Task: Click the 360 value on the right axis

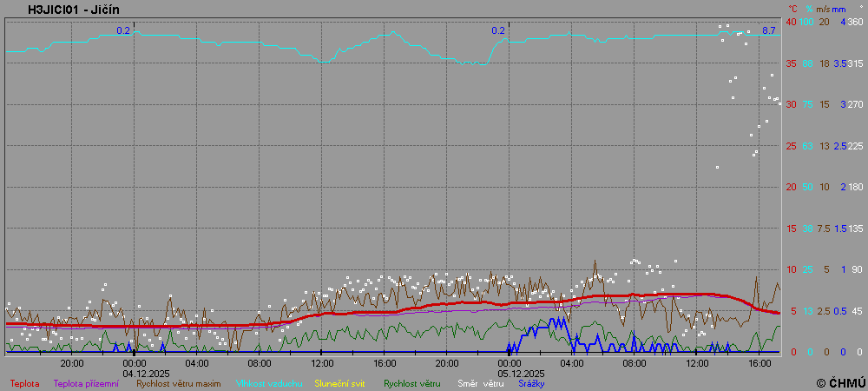Action: coord(855,22)
